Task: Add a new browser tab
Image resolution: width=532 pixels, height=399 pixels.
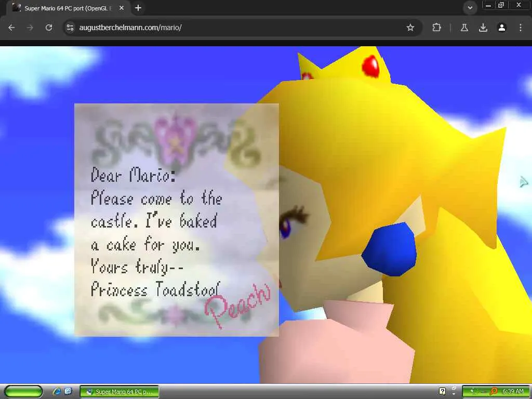Action: (138, 8)
